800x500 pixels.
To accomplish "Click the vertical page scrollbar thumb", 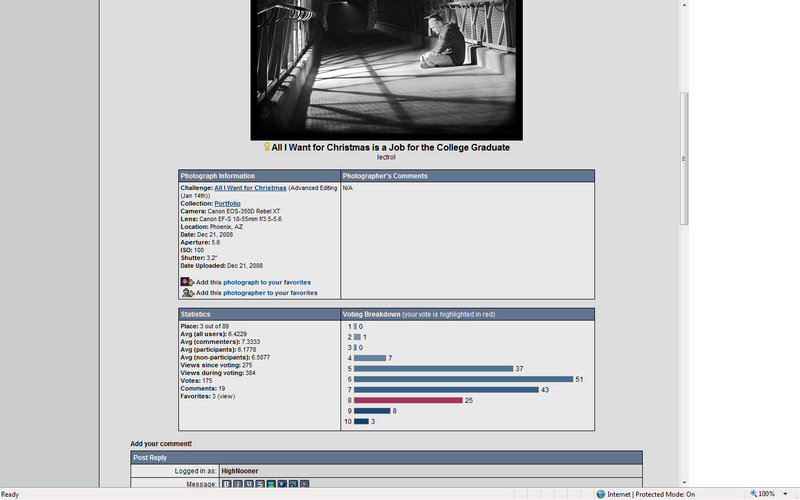I will click(684, 160).
